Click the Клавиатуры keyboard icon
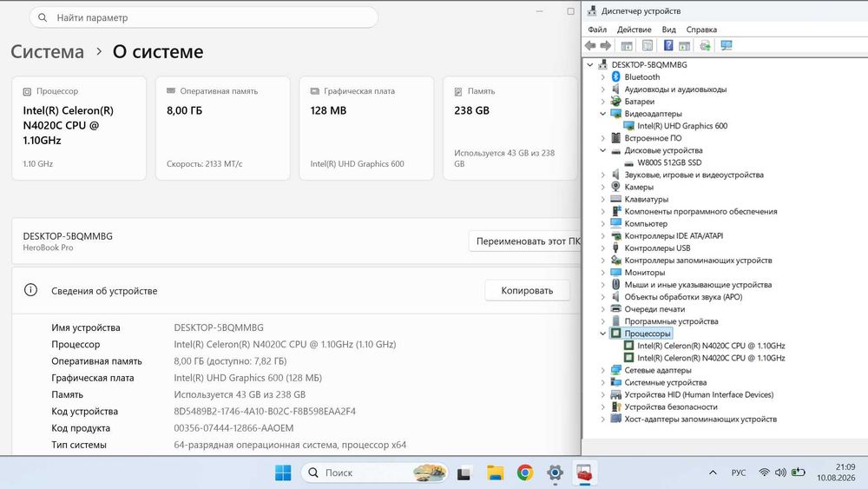This screenshot has height=489, width=868. pyautogui.click(x=615, y=199)
